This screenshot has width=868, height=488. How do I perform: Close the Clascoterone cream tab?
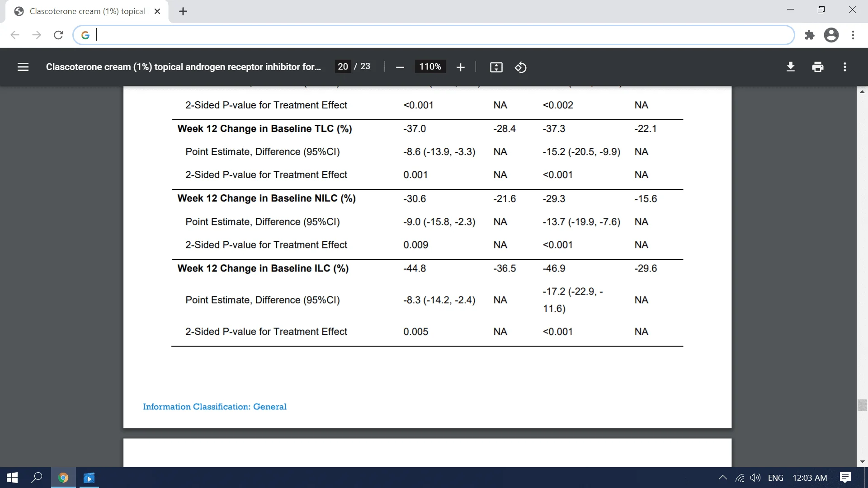[157, 11]
